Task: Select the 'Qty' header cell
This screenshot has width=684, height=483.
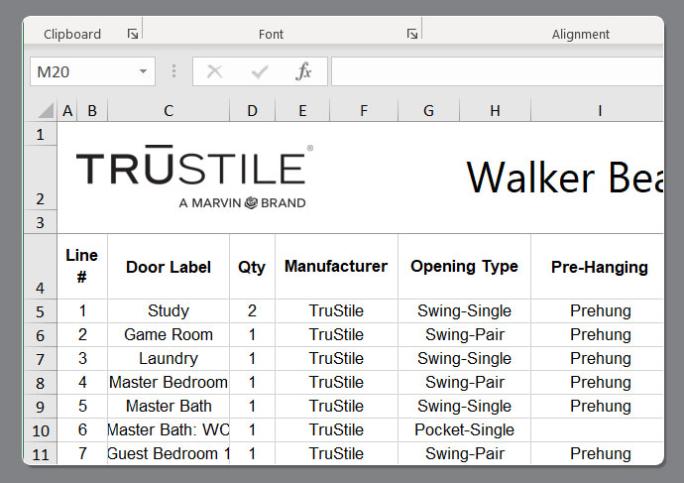Action: (x=252, y=267)
